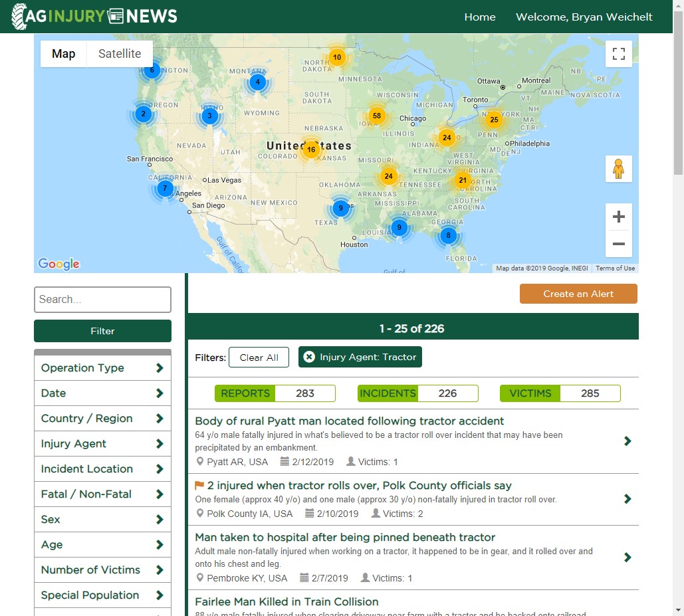Click the 'Pembroke KY, USA' location text
Image resolution: width=684 pixels, height=616 pixels.
pos(247,578)
